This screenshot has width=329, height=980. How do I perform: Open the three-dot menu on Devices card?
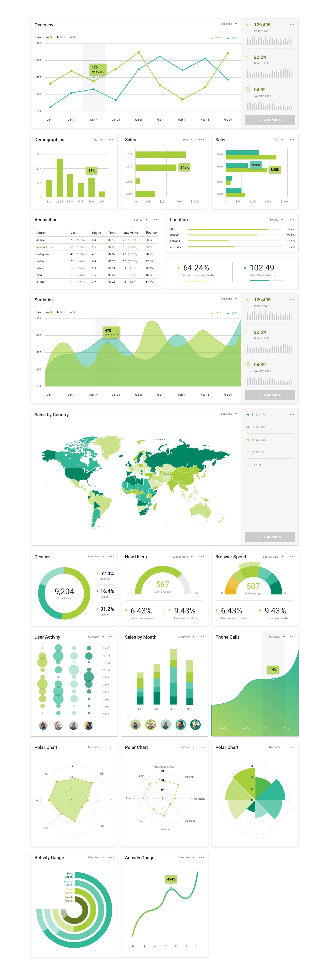[x=111, y=556]
